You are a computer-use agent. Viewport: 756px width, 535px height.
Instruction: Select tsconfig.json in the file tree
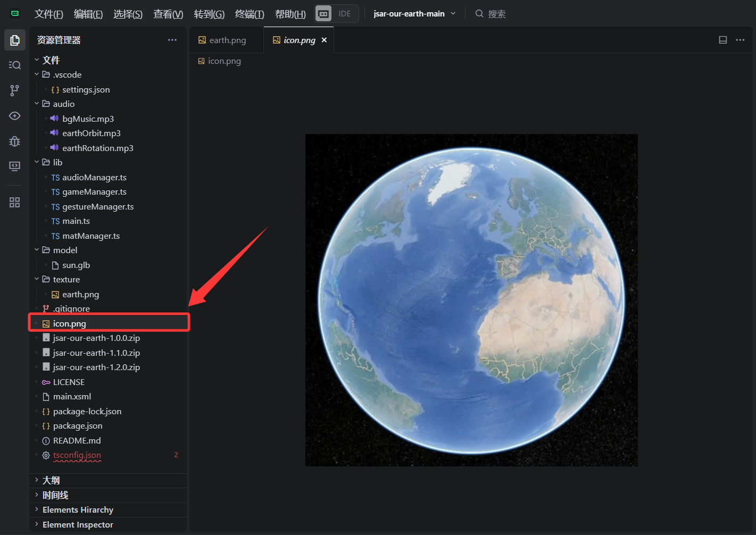77,455
